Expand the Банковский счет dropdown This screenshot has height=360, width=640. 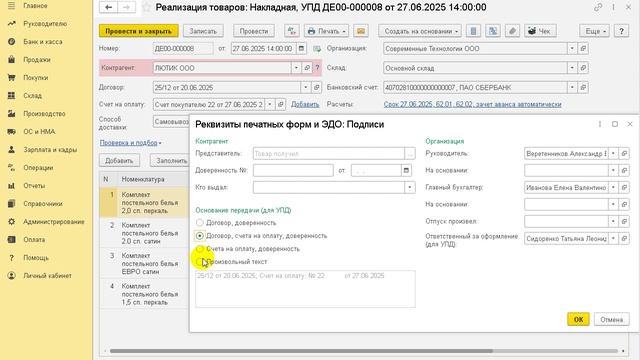pos(572,87)
